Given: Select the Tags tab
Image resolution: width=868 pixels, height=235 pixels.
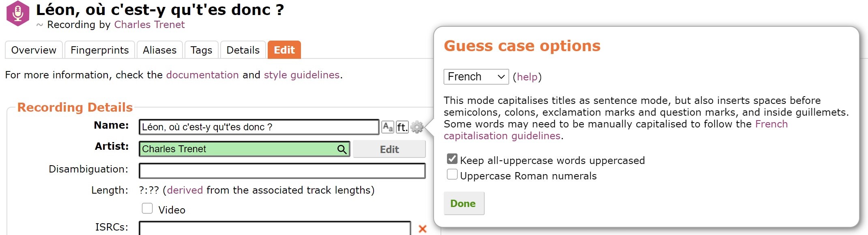Looking at the screenshot, I should pos(202,50).
